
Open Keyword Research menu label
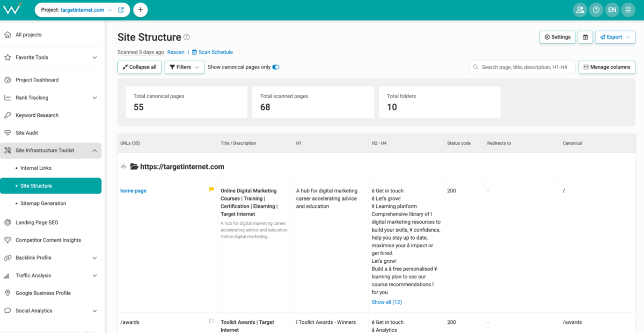point(37,115)
